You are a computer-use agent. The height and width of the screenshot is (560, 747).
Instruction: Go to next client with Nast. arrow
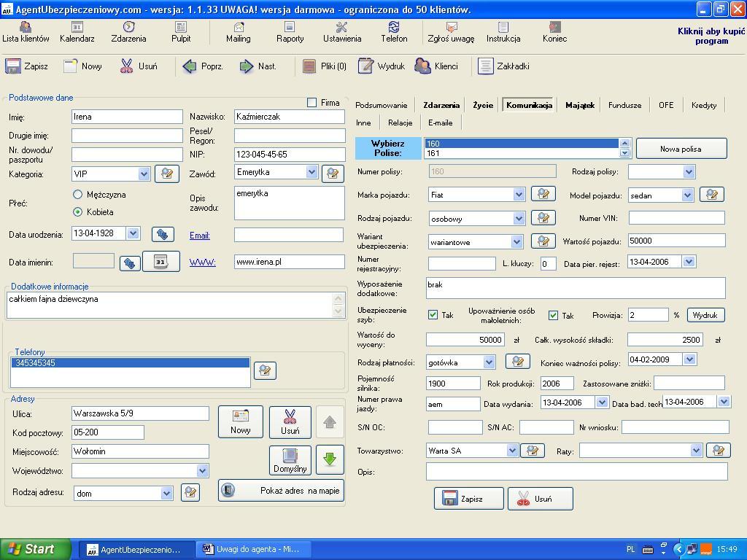tap(258, 66)
